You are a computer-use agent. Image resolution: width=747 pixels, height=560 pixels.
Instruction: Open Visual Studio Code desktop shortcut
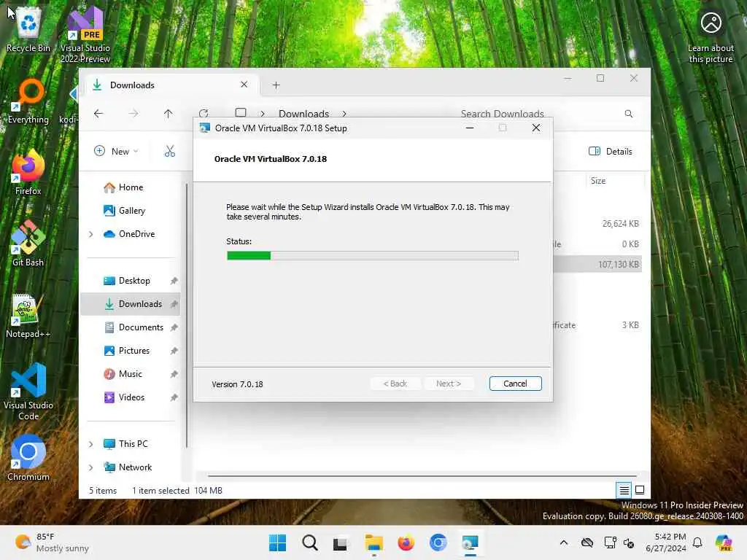click(28, 392)
